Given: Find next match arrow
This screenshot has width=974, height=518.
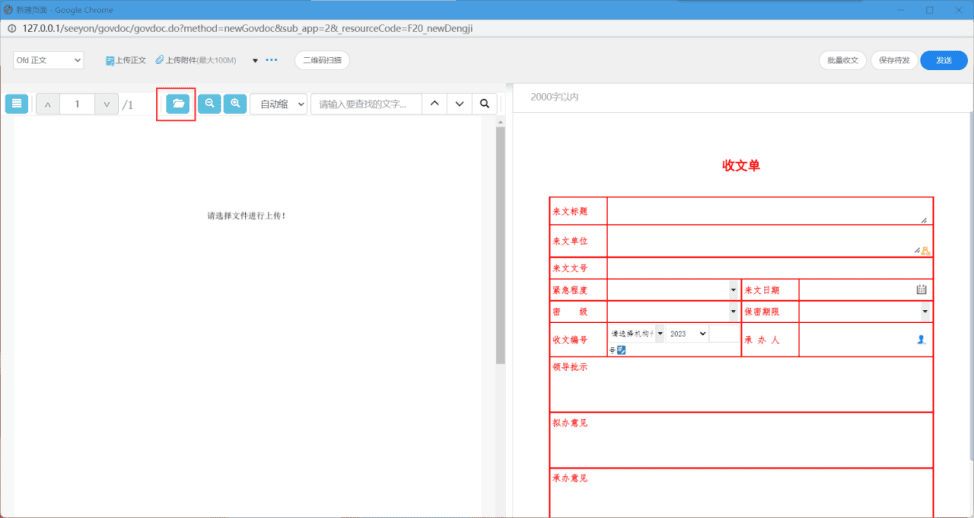Looking at the screenshot, I should 460,104.
